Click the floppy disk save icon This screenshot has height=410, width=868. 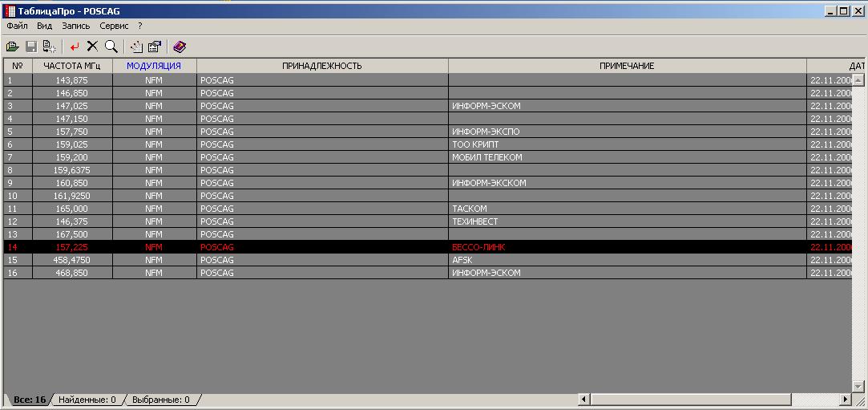[x=31, y=47]
